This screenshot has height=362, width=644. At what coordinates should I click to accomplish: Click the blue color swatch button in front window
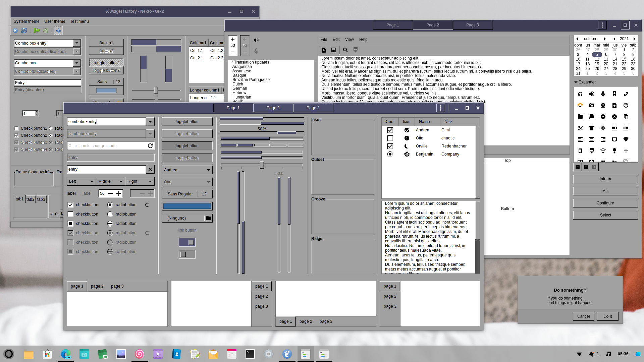pos(187,206)
